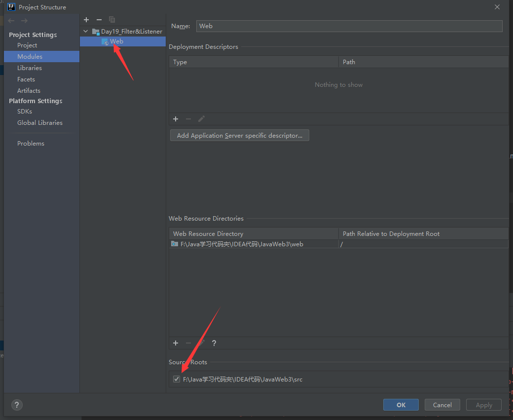This screenshot has height=420, width=513.
Task: Open the Problems section
Action: pos(31,144)
